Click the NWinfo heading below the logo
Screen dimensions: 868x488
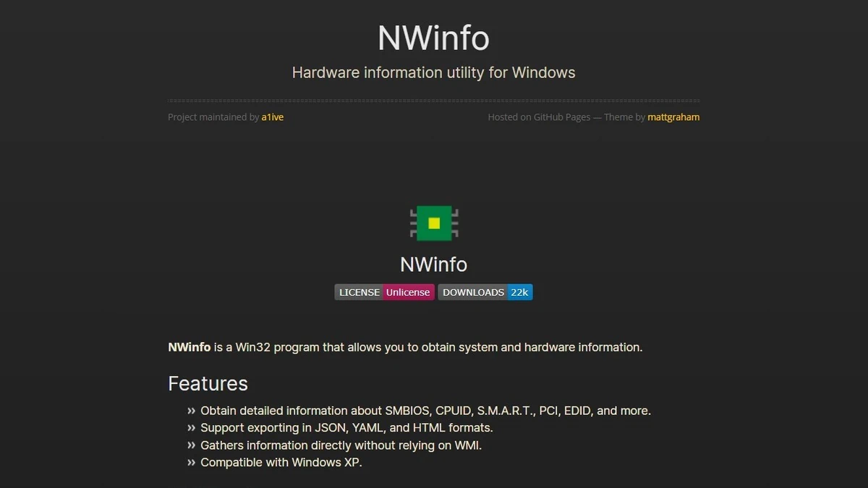coord(434,264)
